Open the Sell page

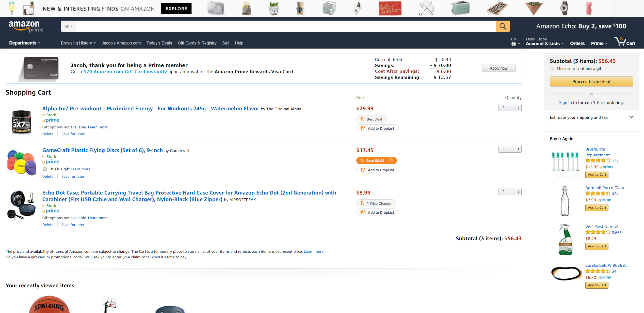pyautogui.click(x=226, y=43)
